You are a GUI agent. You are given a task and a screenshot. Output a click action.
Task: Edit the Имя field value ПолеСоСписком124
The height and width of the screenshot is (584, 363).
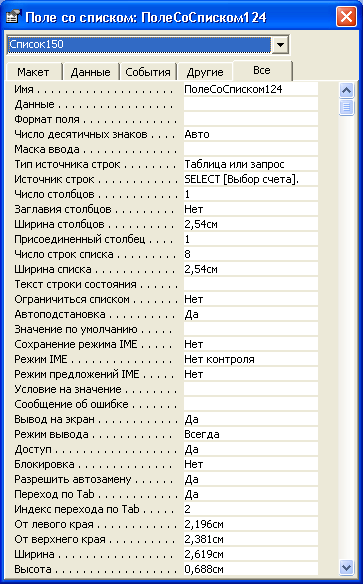pos(251,89)
